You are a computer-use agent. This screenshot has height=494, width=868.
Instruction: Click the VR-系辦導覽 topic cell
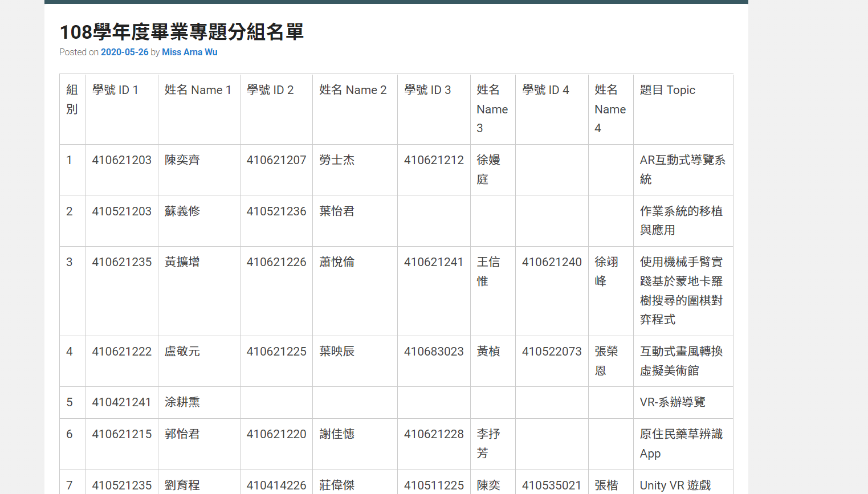pos(673,402)
